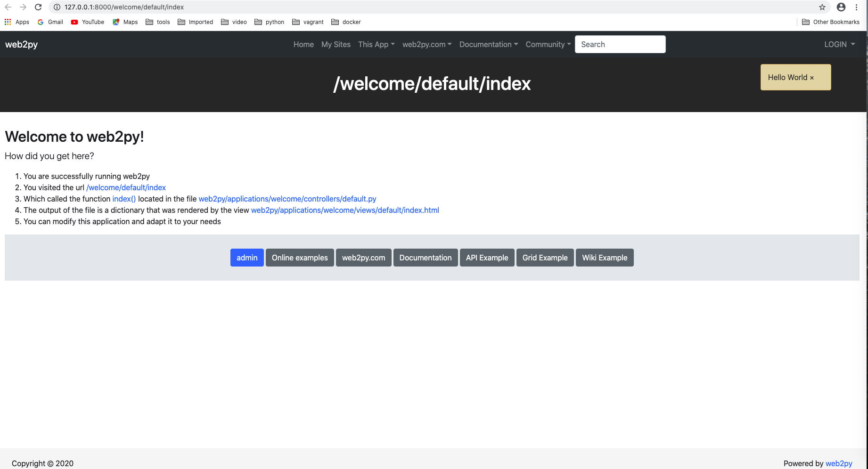Expand the Community dropdown
Viewport: 868px width, 469px height.
coord(549,44)
